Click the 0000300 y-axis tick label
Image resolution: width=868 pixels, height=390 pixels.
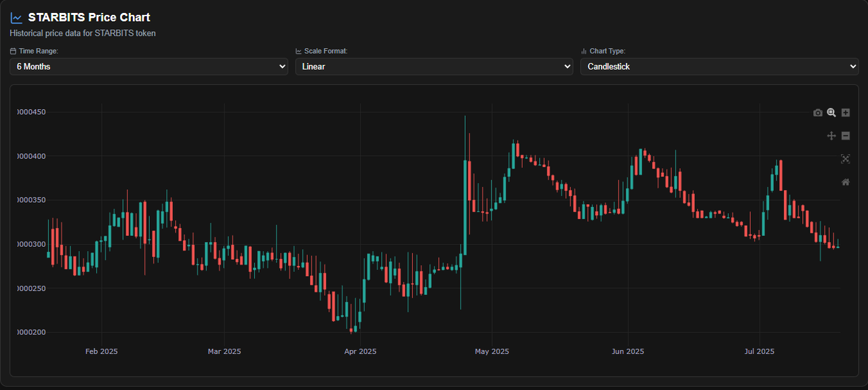point(31,244)
